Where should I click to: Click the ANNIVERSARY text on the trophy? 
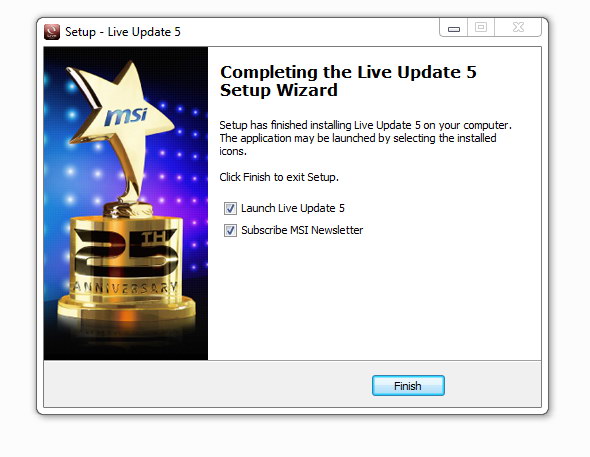click(125, 287)
